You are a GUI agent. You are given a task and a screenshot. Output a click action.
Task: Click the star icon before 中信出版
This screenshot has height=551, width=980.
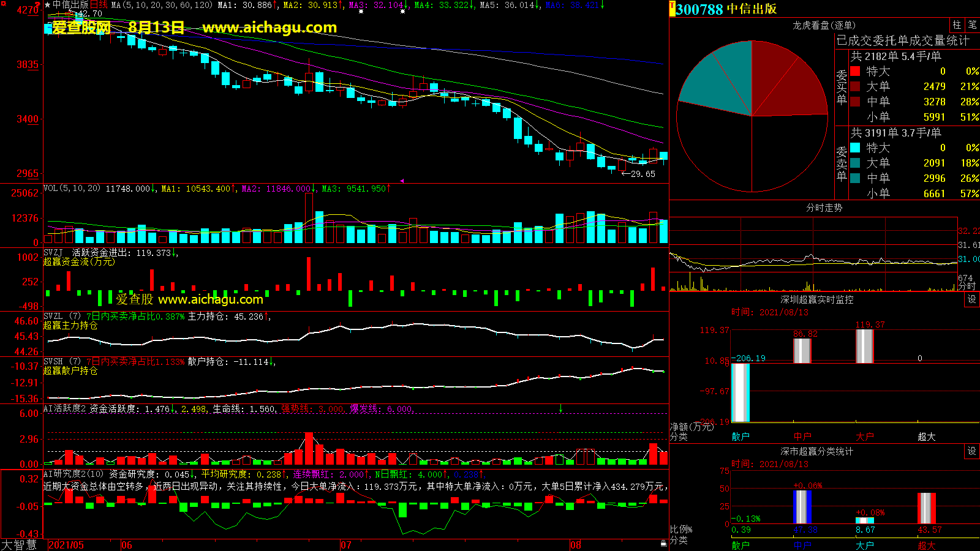click(48, 5)
